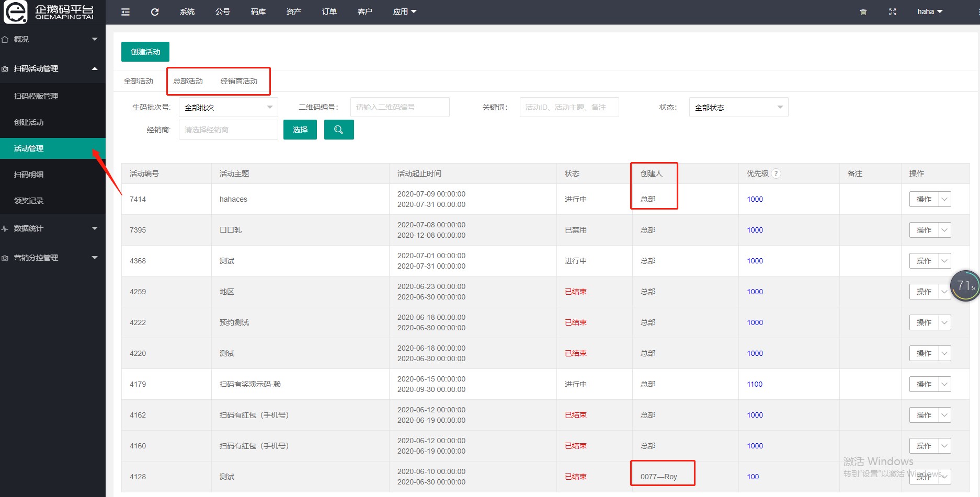Switch to the 经销商活动 tab
This screenshot has height=497, width=980.
tap(239, 81)
